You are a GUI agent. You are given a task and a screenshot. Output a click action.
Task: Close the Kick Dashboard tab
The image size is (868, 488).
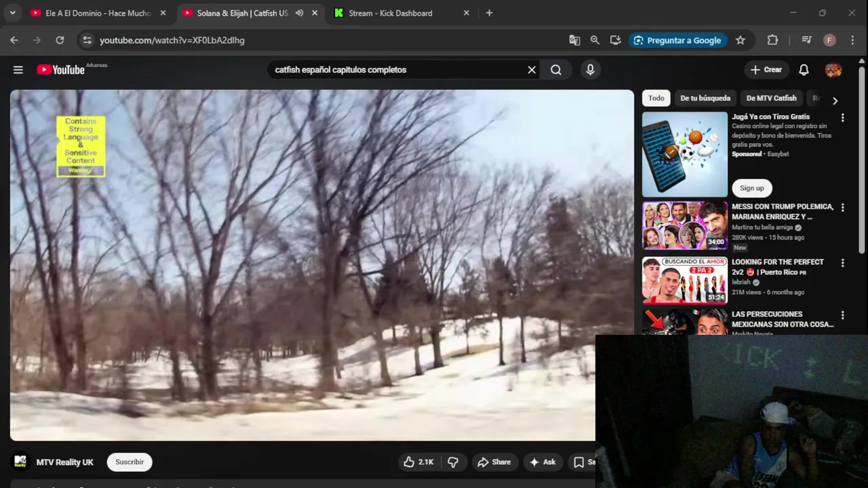coord(466,13)
